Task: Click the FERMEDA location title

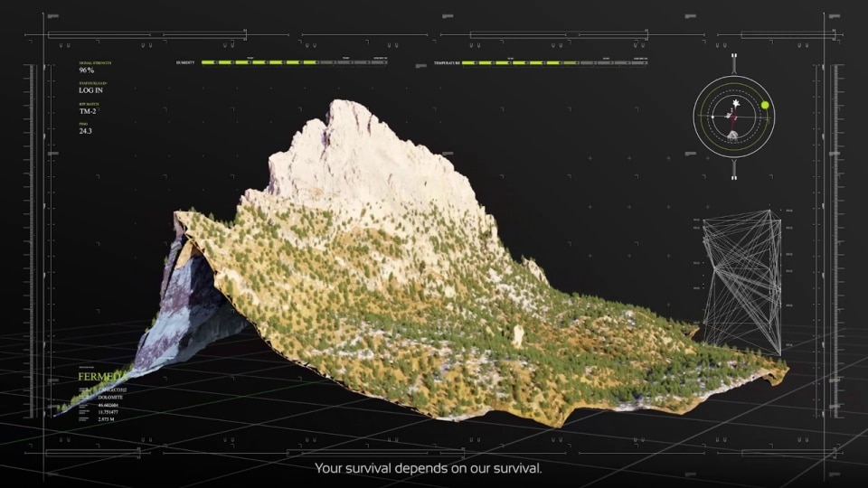Action: pyautogui.click(x=101, y=376)
